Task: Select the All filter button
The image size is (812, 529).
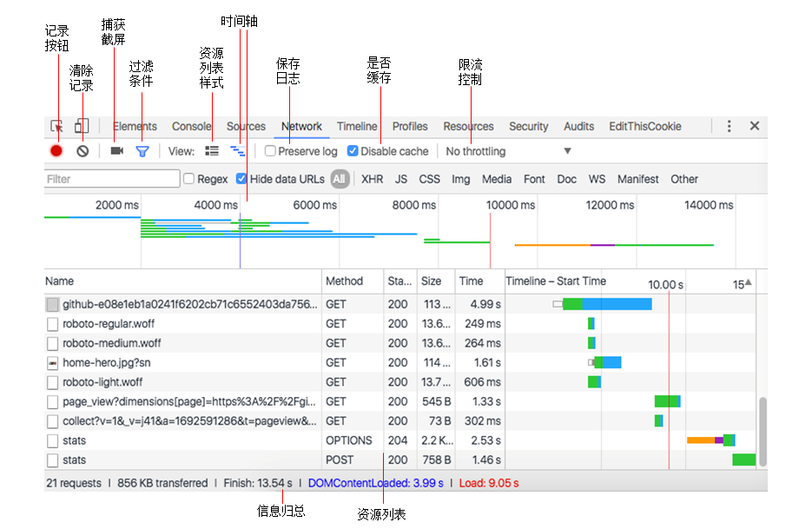Action: coord(340,179)
